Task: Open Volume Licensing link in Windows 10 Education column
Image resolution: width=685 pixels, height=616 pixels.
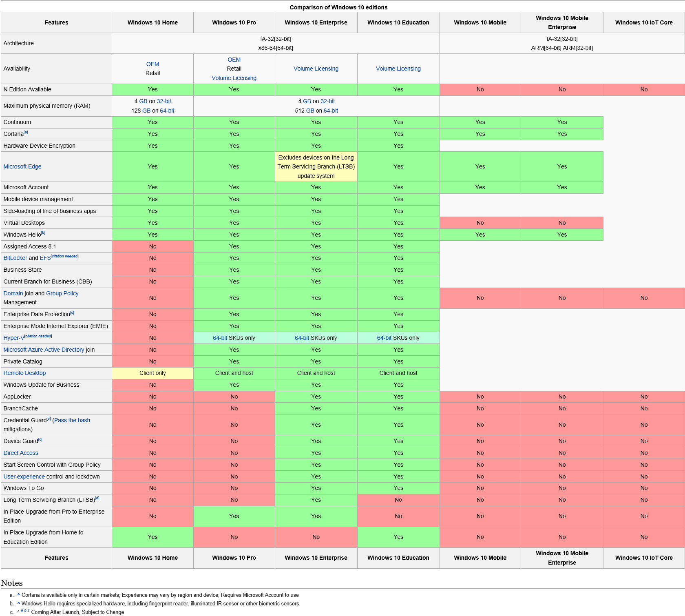Action: click(398, 69)
